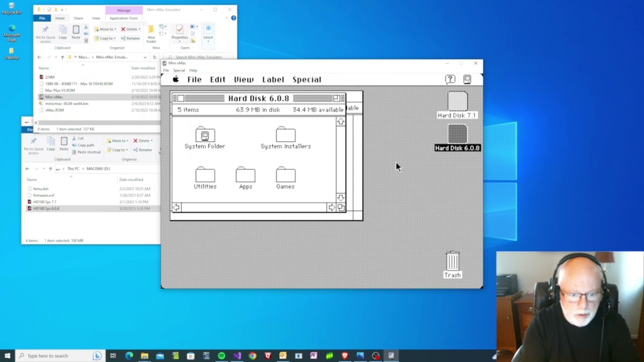
Task: Click Copy path in the MACEMU explorer window
Action: (83, 145)
